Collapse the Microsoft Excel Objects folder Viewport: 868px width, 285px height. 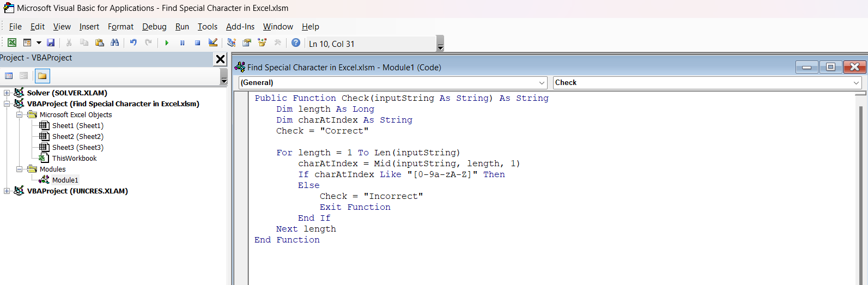pos(19,115)
